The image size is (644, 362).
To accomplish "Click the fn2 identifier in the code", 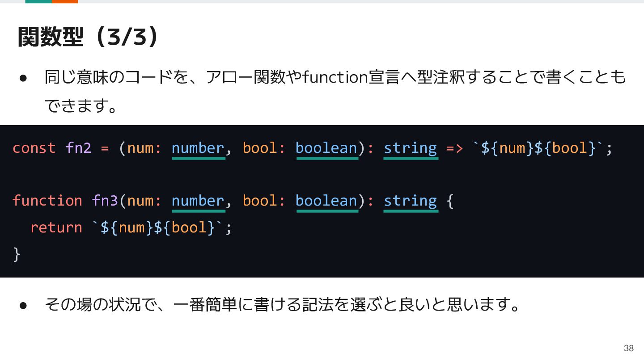I will [x=78, y=148].
